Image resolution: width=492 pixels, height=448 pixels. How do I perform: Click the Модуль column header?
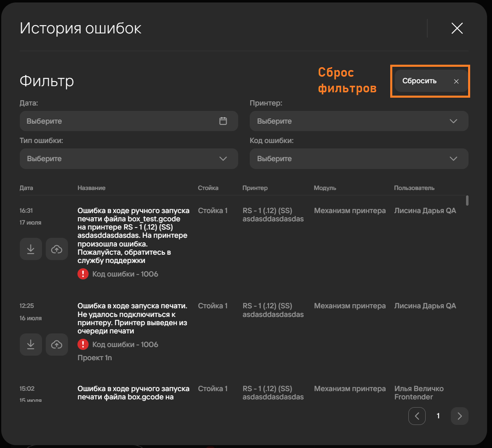[x=325, y=188]
